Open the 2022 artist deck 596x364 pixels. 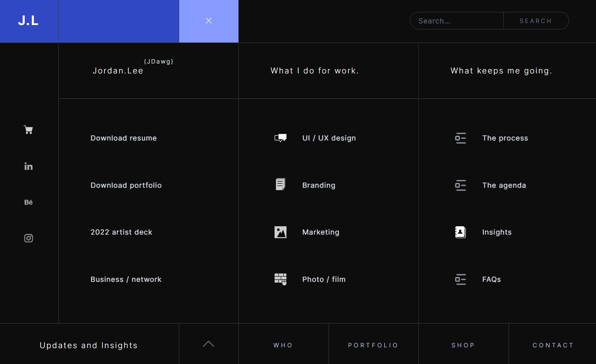click(121, 232)
